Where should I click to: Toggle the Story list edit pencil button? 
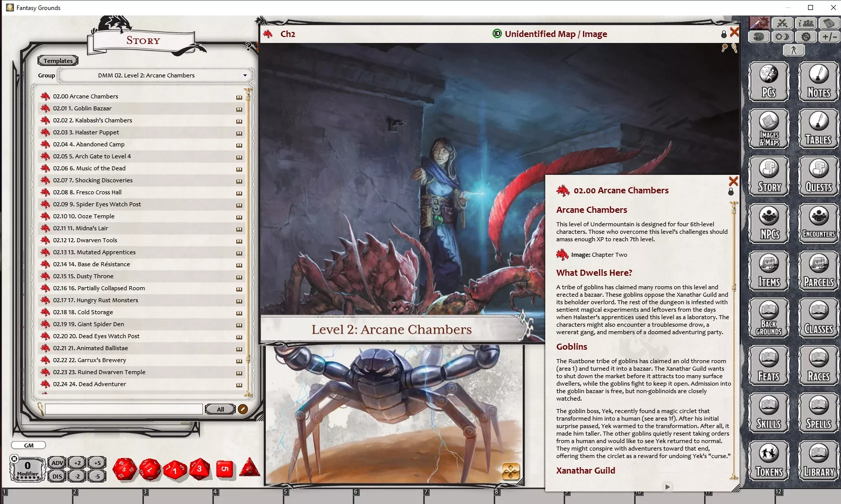point(243,409)
